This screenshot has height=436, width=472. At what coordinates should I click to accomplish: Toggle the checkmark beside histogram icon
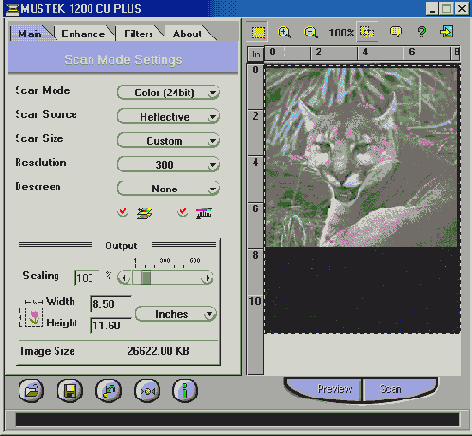pos(183,212)
